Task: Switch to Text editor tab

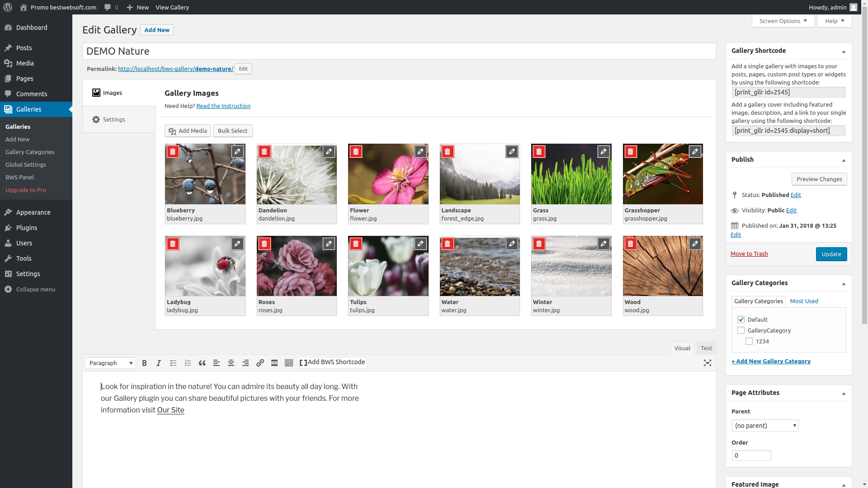Action: tap(707, 348)
